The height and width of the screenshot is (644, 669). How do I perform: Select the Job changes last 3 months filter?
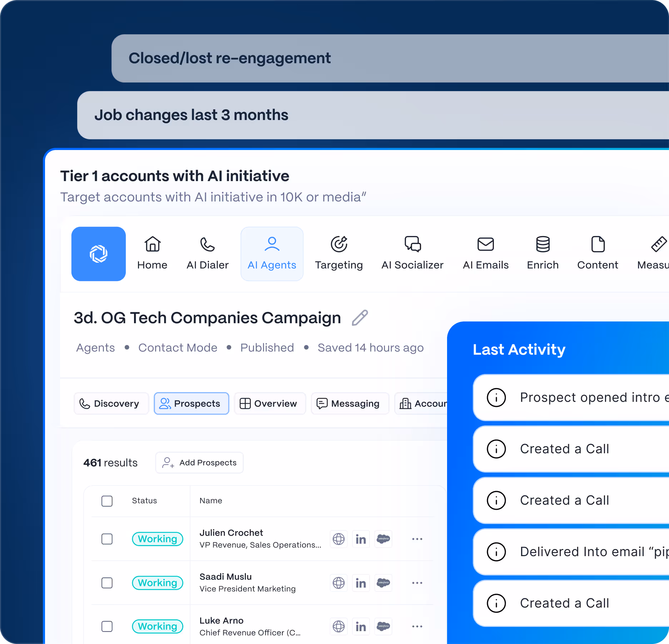click(x=192, y=115)
